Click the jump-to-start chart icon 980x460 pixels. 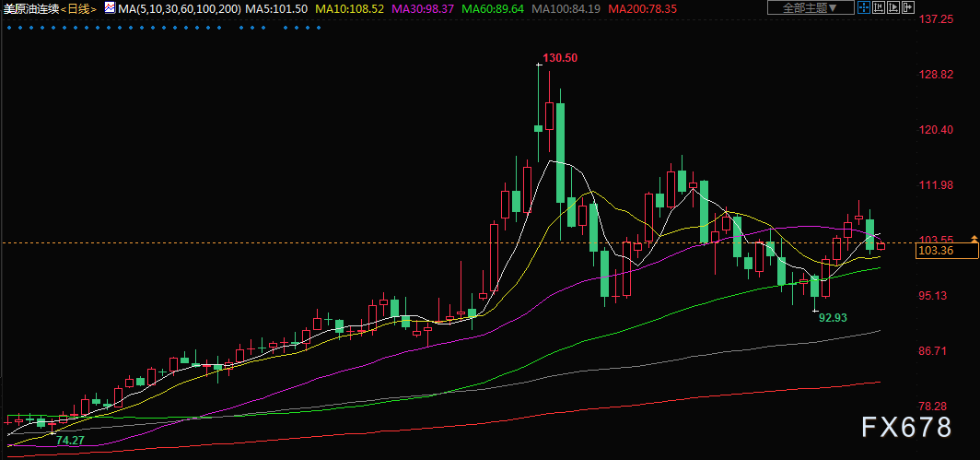coord(879,7)
